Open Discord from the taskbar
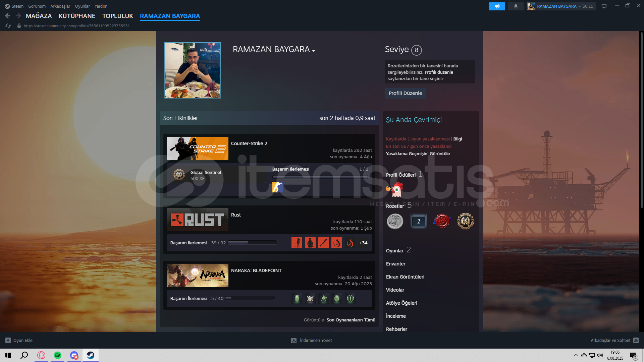644x362 pixels. click(x=74, y=355)
